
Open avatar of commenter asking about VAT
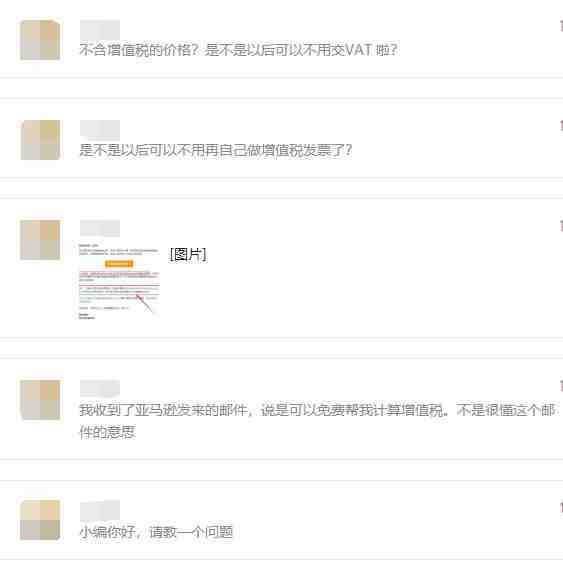tap(40, 40)
